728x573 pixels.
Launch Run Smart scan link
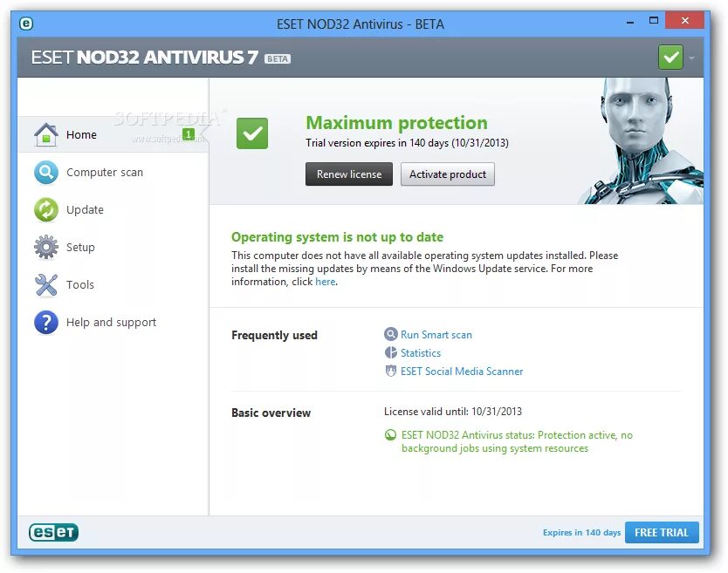click(x=436, y=335)
